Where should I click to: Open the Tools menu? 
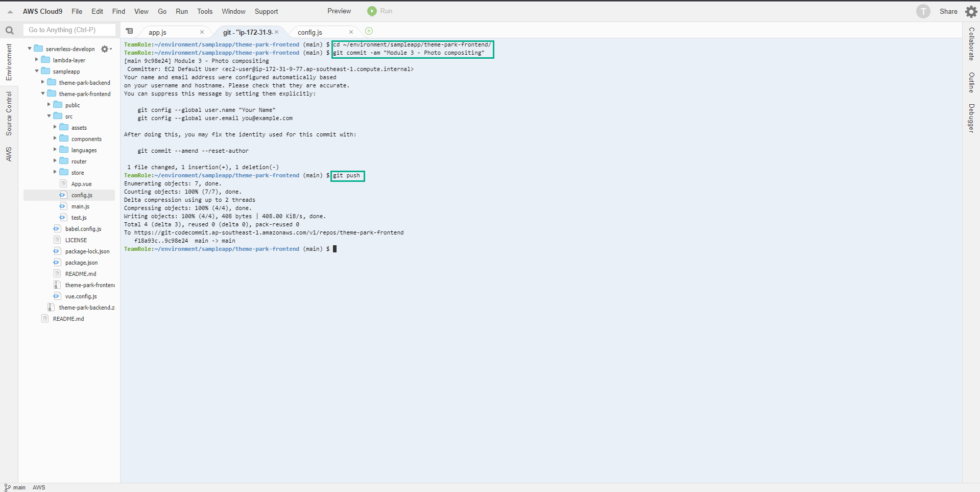205,11
